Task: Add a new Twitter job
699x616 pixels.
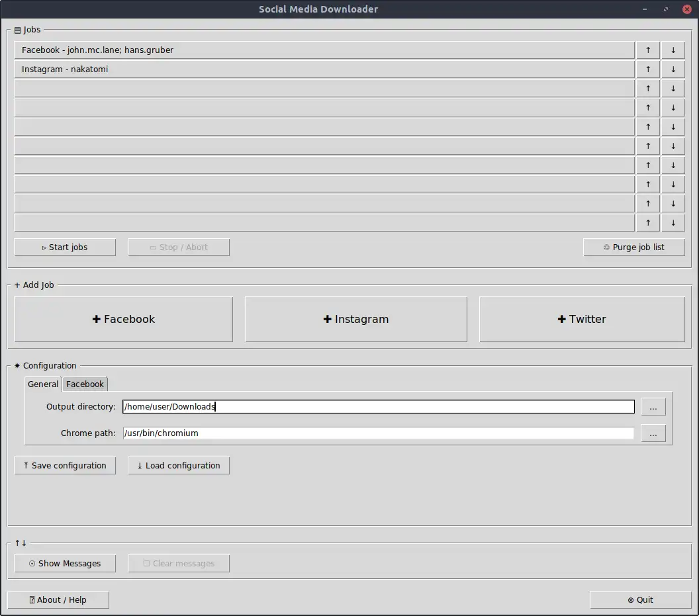Action: tap(582, 319)
